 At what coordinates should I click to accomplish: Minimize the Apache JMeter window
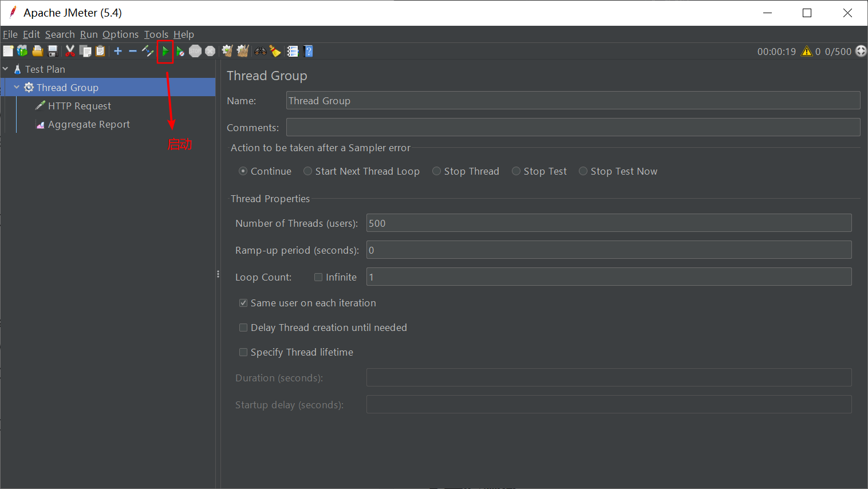point(768,13)
